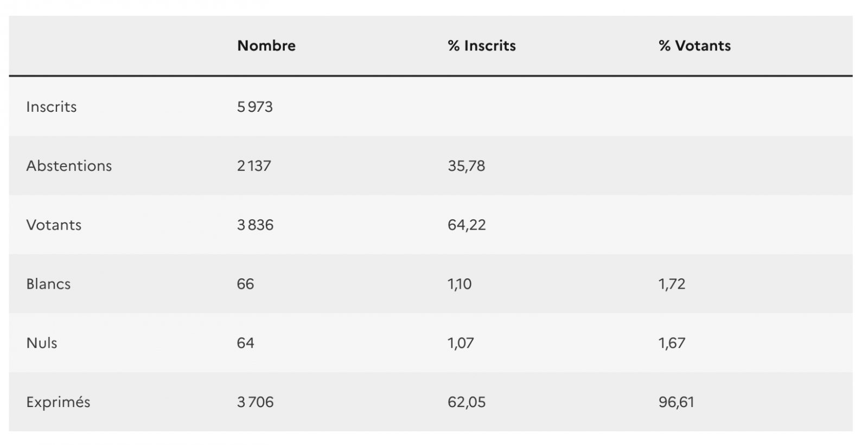Click the Exprimés count 3 706
This screenshot has width=868, height=445.
[x=255, y=403]
